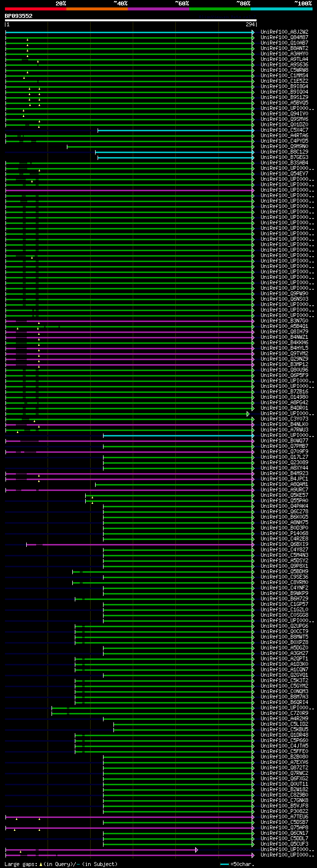Screen dimensions: 317x868
Task: Select the UniRef100_A9URC7 hit
Action: pos(284,490)
